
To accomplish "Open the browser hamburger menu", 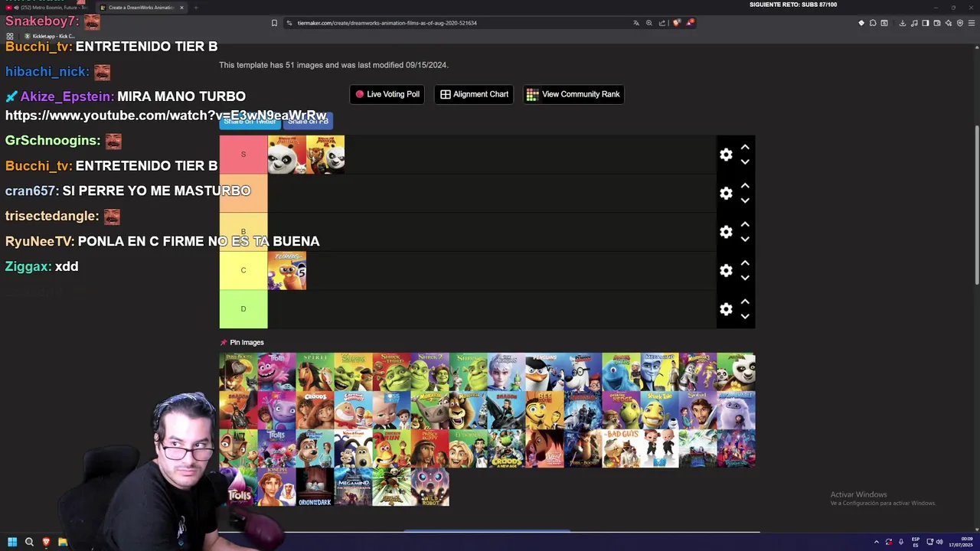I will coord(972,23).
